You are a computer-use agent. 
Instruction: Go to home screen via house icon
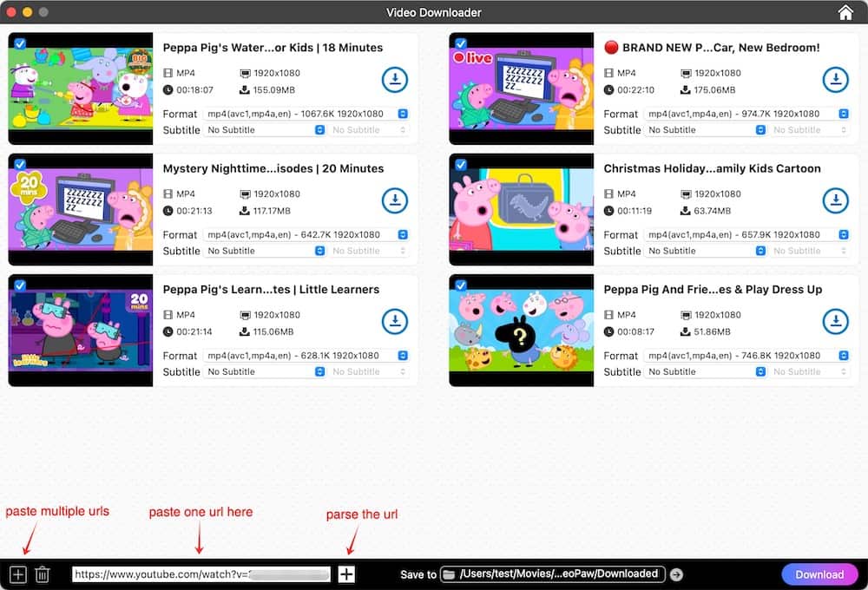click(x=845, y=12)
